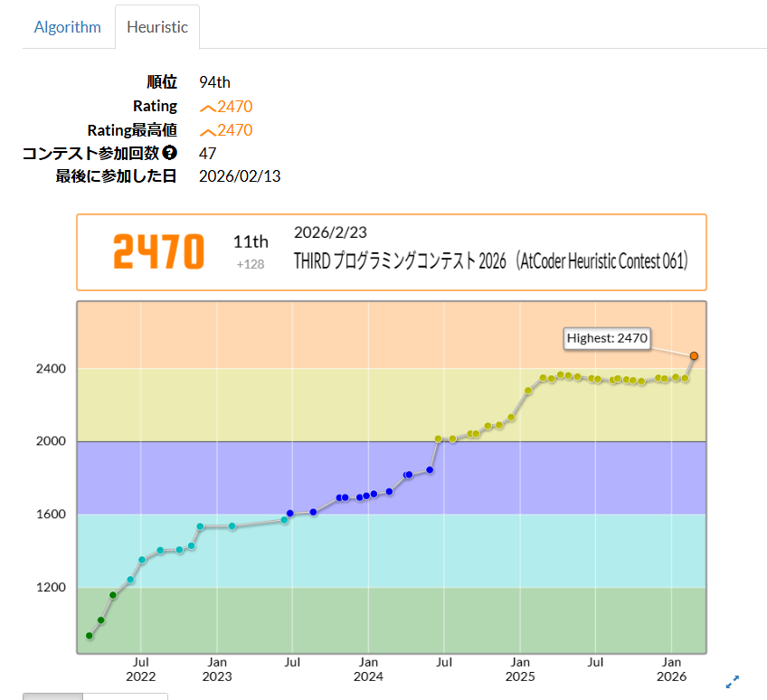767x700 pixels.
Task: Switch to the Algorithm tab
Action: pyautogui.click(x=68, y=27)
